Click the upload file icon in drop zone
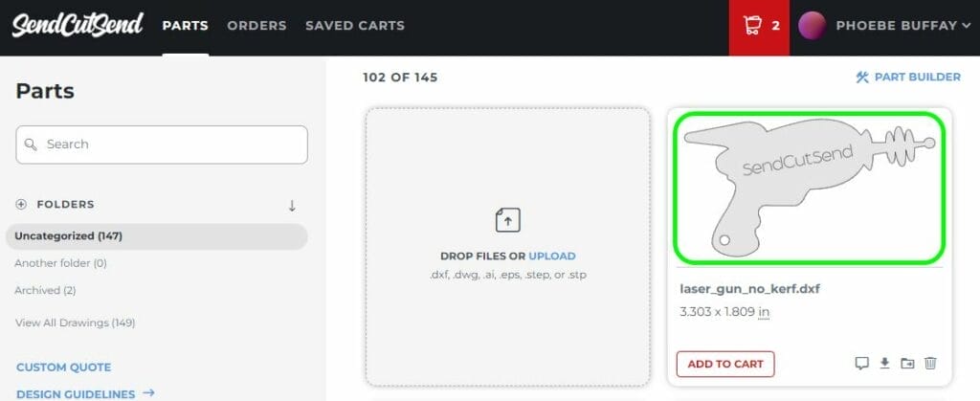Image resolution: width=980 pixels, height=401 pixels. (507, 220)
